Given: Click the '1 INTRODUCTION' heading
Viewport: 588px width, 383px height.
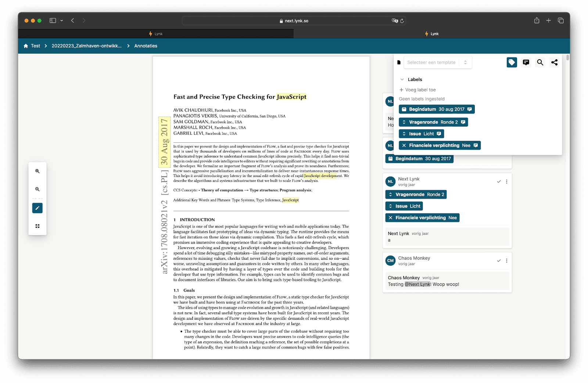Looking at the screenshot, I should pos(194,220).
